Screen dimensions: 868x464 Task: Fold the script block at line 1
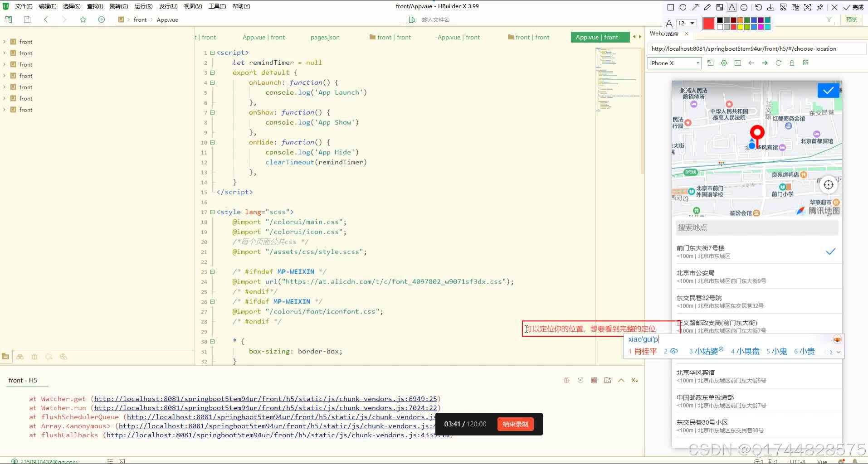212,53
